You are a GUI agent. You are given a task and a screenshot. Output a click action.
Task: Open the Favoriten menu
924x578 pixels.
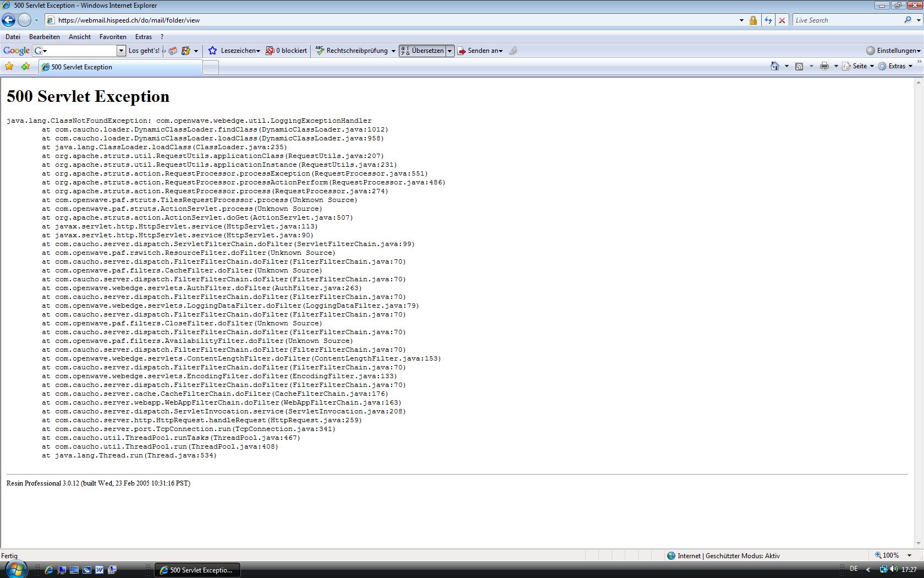(x=113, y=37)
